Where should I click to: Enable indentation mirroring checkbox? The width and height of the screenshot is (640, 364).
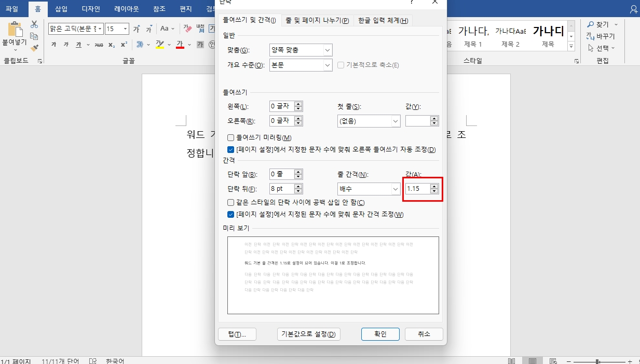point(230,137)
